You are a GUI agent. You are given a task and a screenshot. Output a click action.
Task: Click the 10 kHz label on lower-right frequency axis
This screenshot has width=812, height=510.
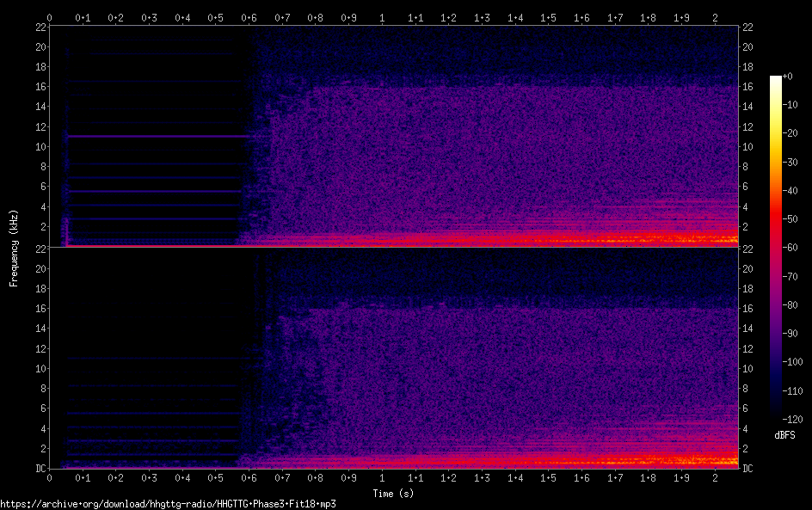click(x=747, y=369)
